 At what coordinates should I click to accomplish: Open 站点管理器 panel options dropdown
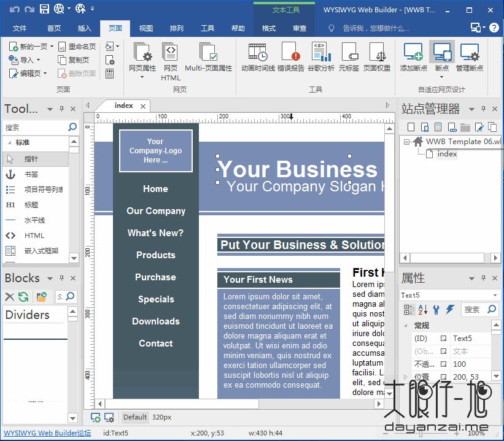coord(471,109)
